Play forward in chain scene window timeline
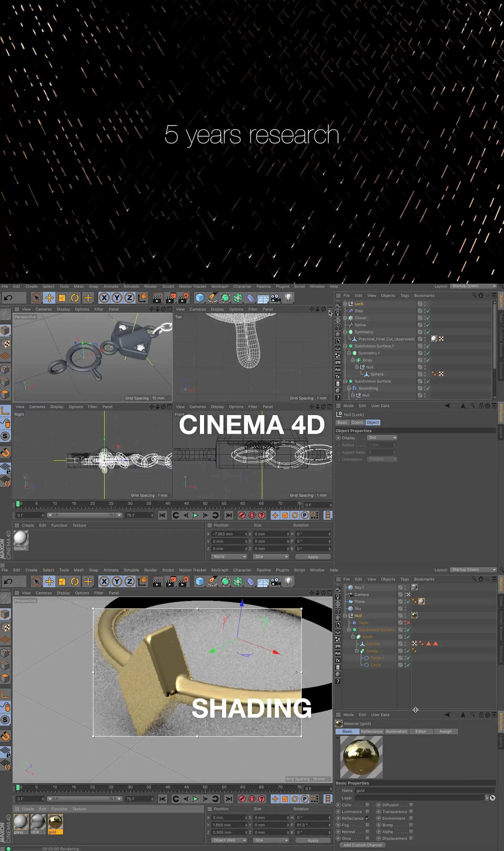This screenshot has width=504, height=851. coord(195,515)
